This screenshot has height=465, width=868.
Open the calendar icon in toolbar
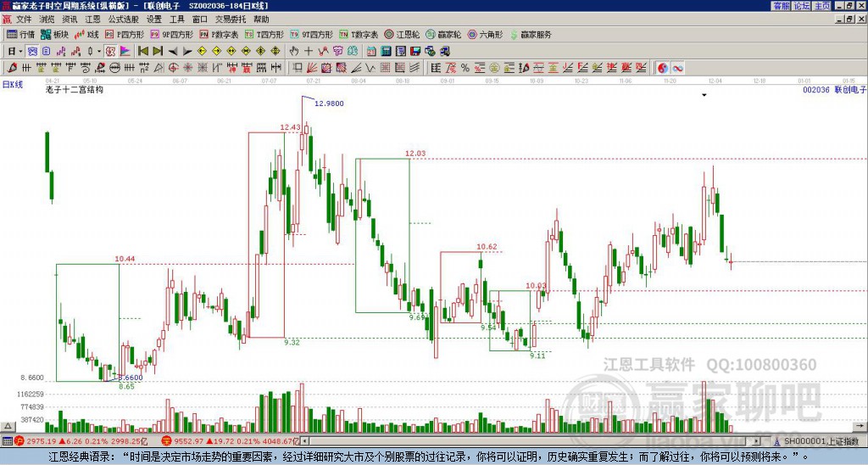coord(371,51)
